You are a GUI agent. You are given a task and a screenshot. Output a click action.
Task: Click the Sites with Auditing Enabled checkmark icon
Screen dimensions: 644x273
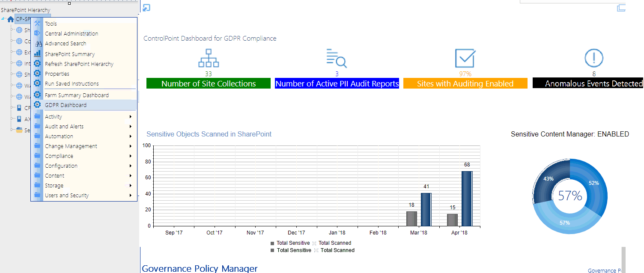(x=465, y=58)
